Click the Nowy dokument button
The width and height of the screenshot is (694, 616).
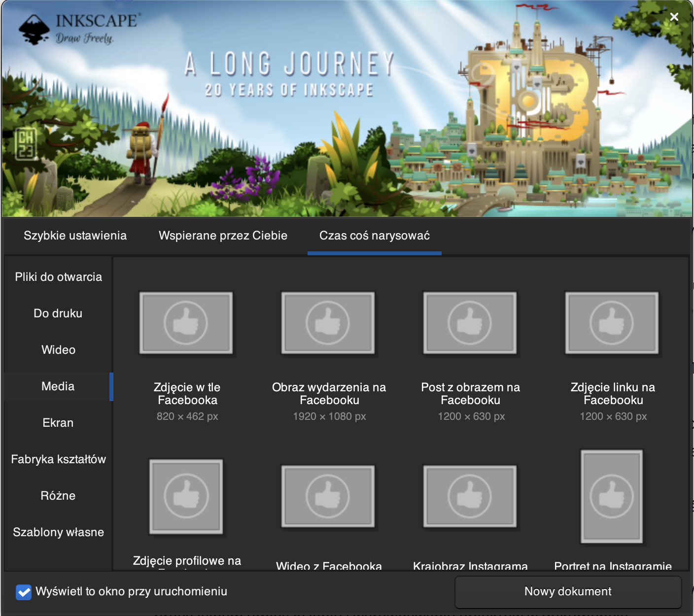568,592
